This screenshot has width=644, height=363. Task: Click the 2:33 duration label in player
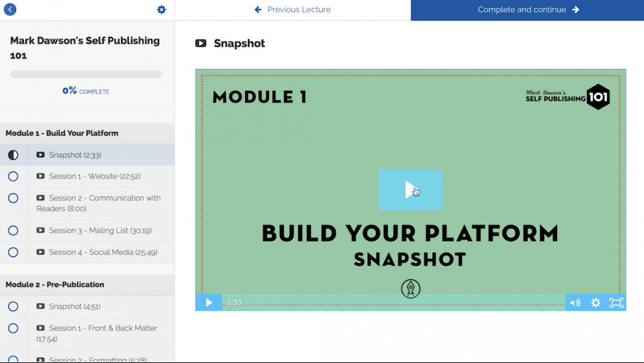coord(234,302)
